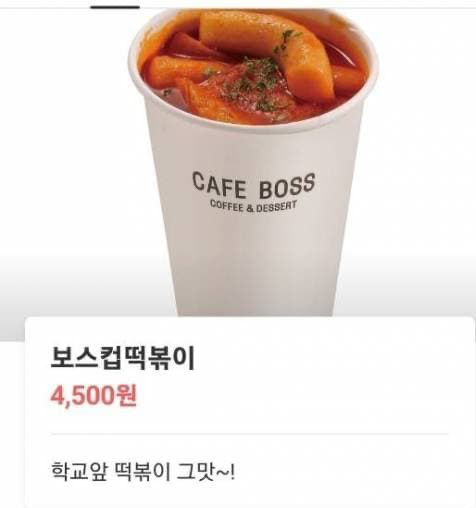The width and height of the screenshot is (476, 508).
Task: Click the CAFE BOSS logo on cup
Action: tap(254, 186)
